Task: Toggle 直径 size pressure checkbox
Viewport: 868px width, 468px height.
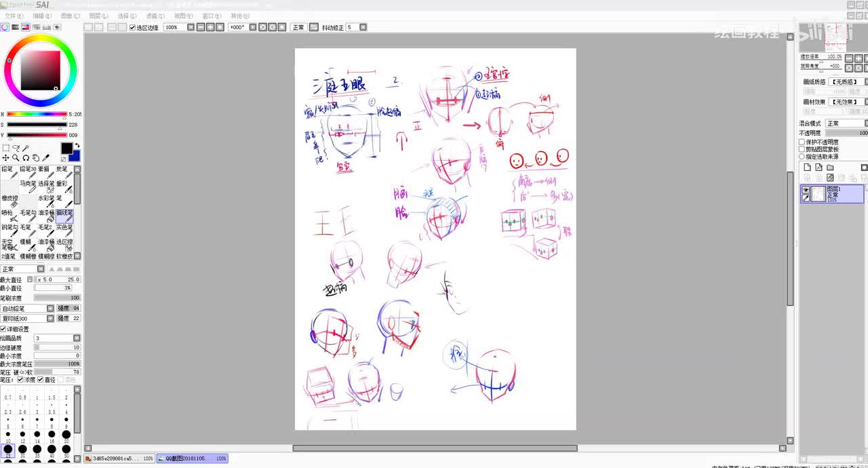Action: coord(41,380)
